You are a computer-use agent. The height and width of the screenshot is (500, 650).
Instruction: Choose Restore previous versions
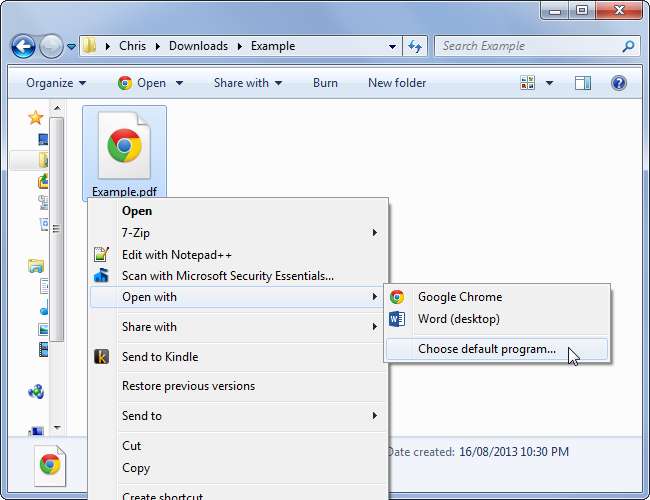(x=239, y=386)
